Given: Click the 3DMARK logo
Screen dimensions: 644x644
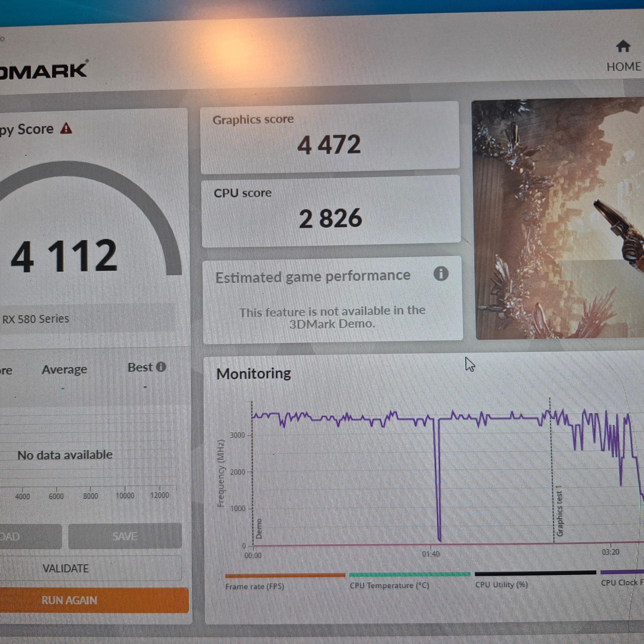Looking at the screenshot, I should pos(44,71).
